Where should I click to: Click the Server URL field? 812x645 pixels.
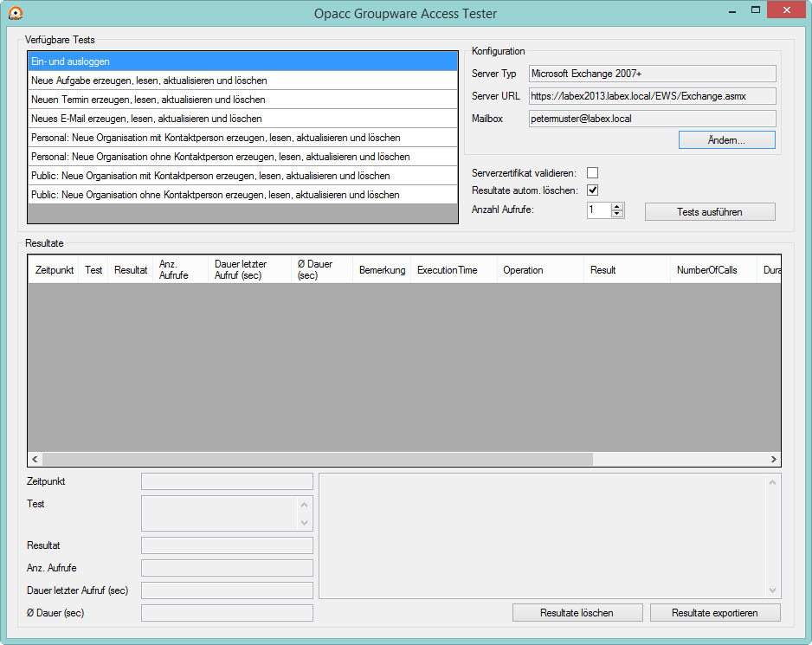point(653,96)
